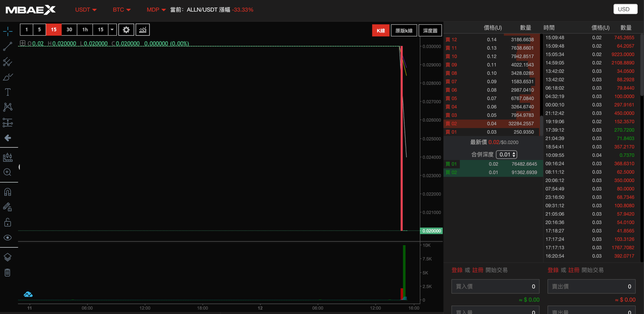644x314 pixels.
Task: Open the pitchfork drawing tool
Action: pyautogui.click(x=8, y=62)
